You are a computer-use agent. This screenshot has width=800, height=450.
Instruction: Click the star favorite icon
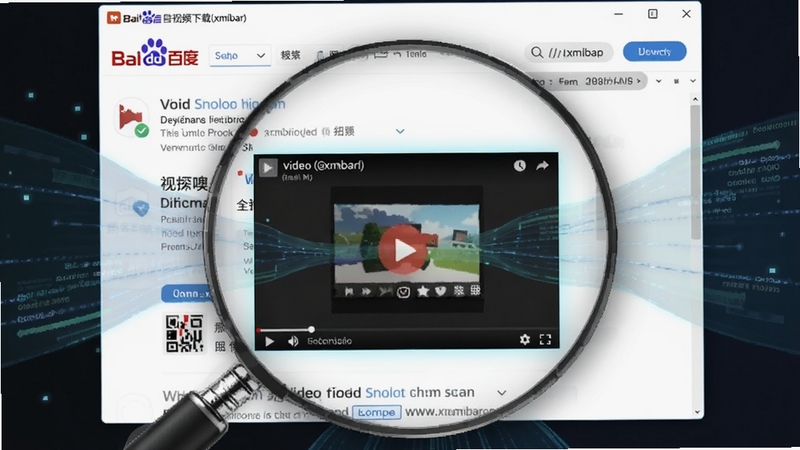point(423,291)
